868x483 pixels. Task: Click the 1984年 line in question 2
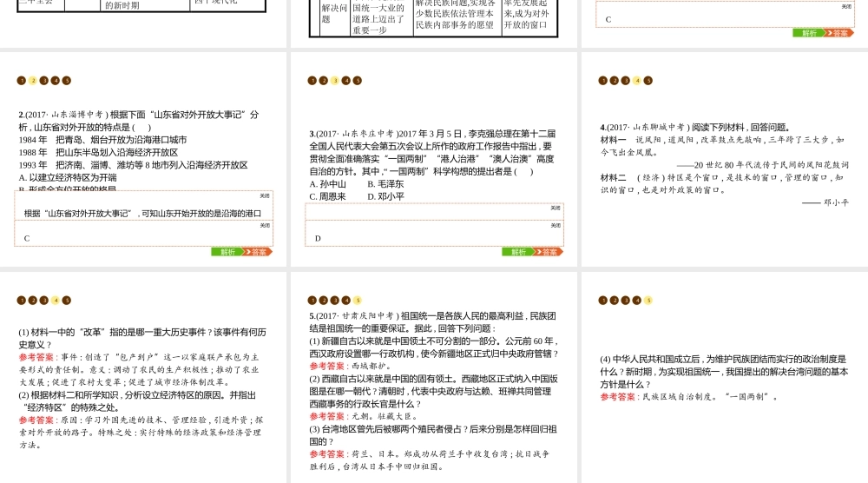tap(102, 140)
